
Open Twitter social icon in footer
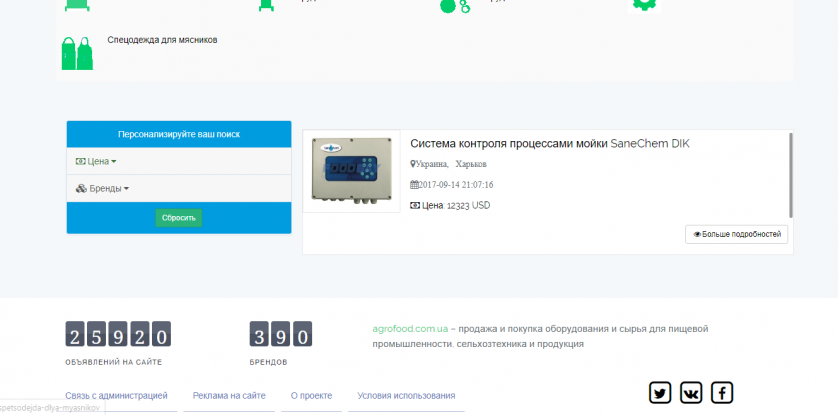660,393
